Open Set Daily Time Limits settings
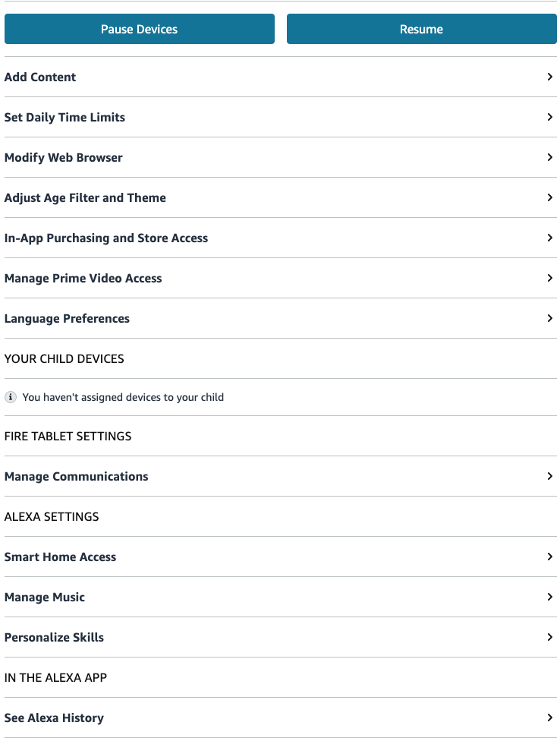The height and width of the screenshot is (738, 560). 64,117
